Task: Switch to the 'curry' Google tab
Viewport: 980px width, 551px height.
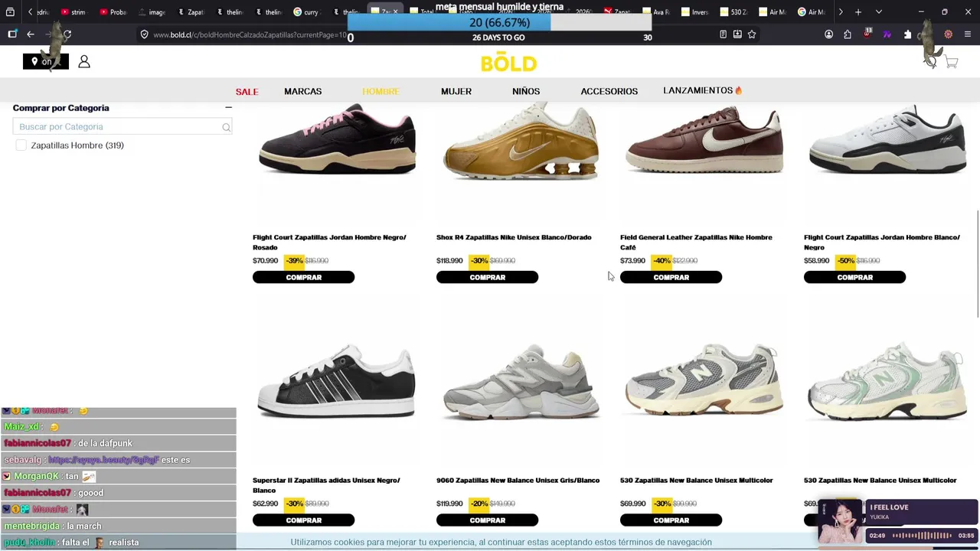Action: (x=307, y=12)
